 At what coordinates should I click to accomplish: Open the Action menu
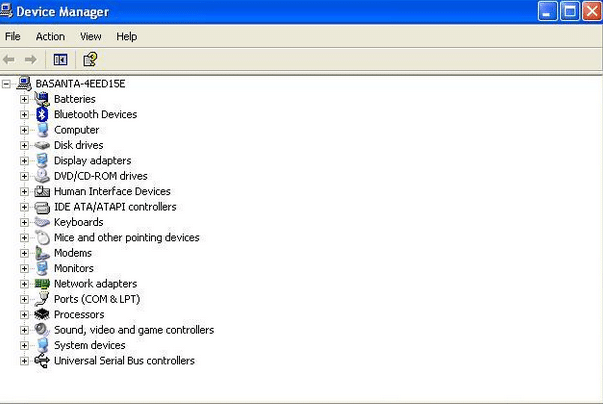[x=50, y=37]
